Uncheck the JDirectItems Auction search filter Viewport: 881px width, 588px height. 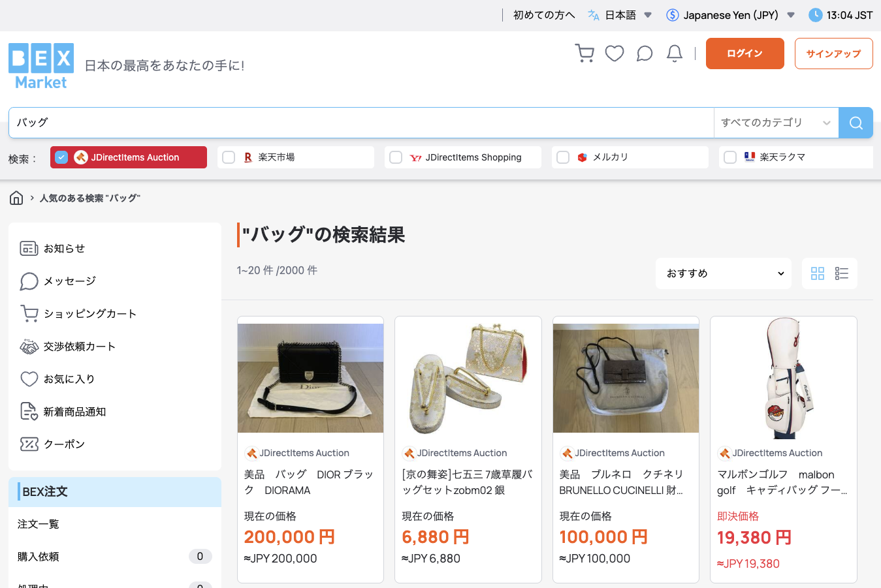click(61, 157)
